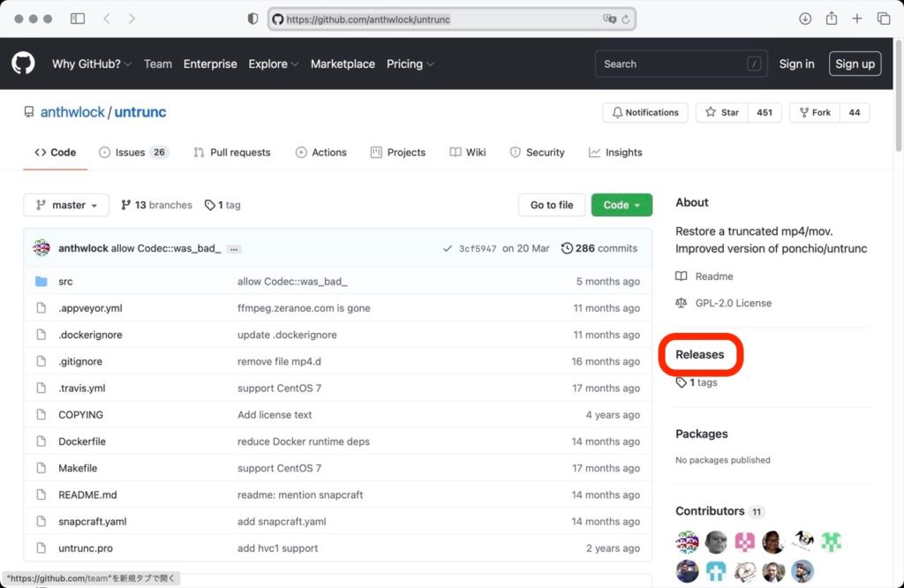Open the src folder
This screenshot has width=904, height=588.
(x=65, y=282)
